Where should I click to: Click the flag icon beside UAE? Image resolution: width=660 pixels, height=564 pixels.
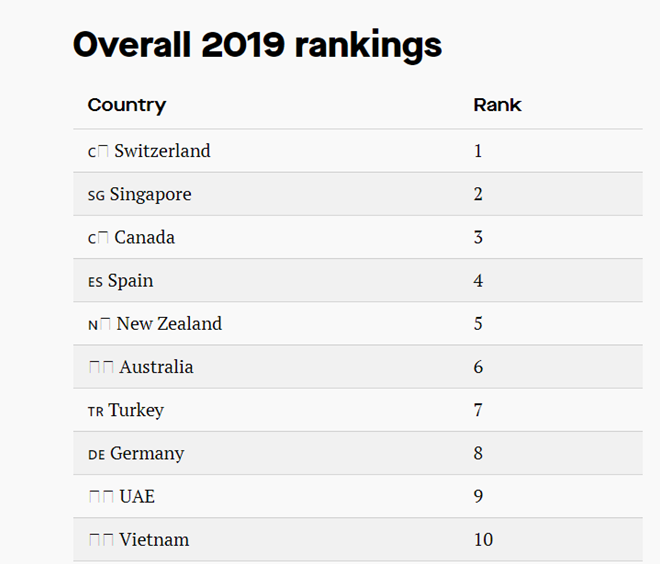[x=101, y=497]
